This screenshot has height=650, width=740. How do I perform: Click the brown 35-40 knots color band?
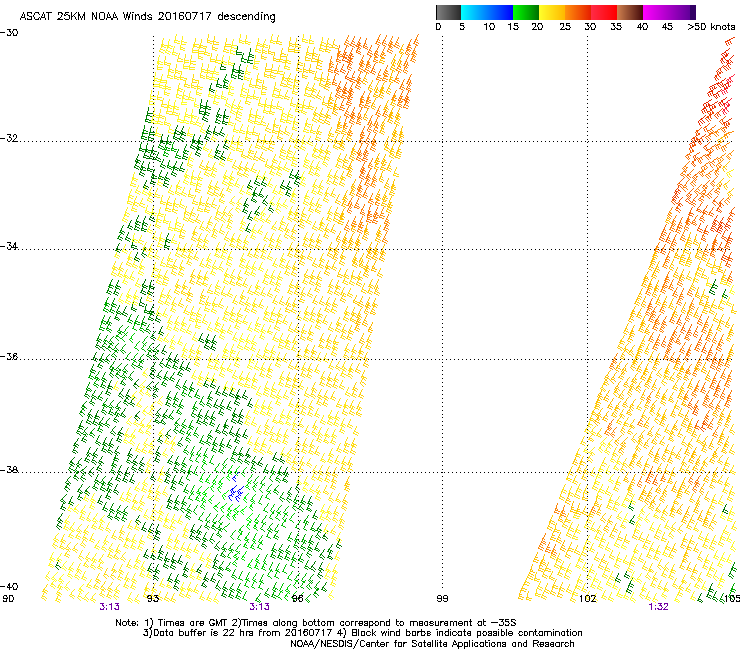point(630,12)
